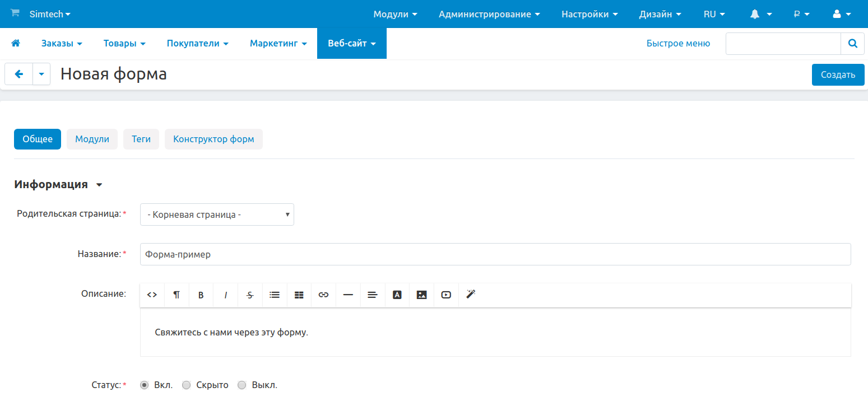This screenshot has height=406, width=868.
Task: Open the notifications bell icon menu
Action: coord(760,14)
